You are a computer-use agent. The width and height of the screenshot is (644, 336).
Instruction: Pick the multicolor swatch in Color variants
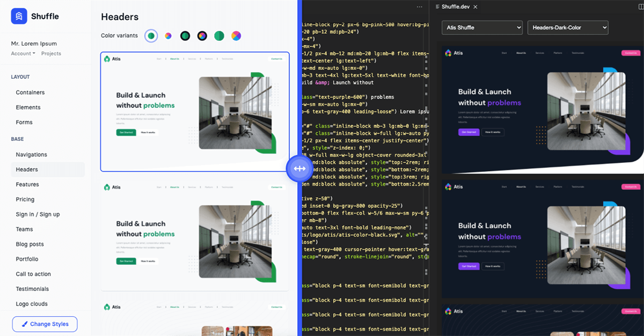[x=236, y=35]
